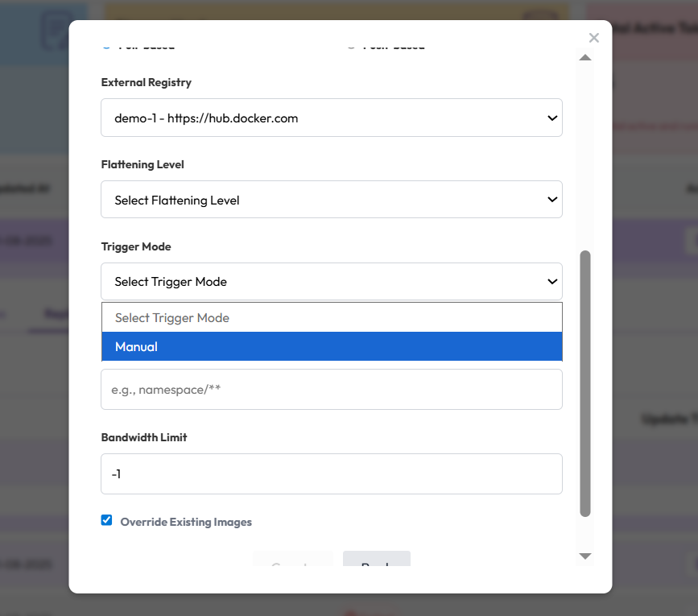This screenshot has width=698, height=616.
Task: Focus the namespace/** filter input field
Action: point(332,390)
